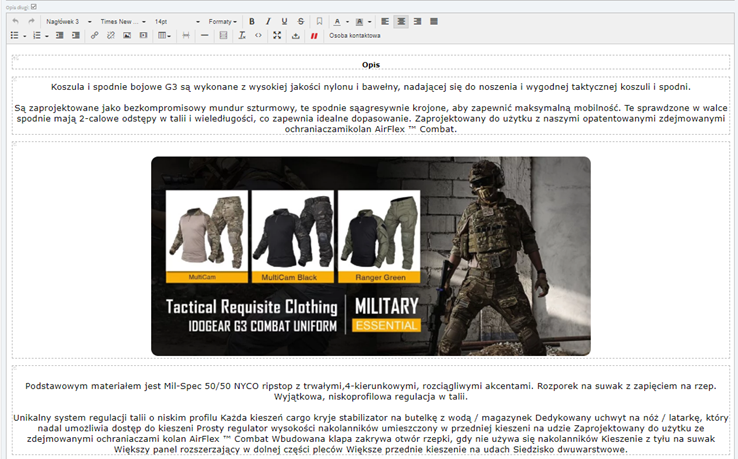Insert a page break
This screenshot has height=459, width=738.
click(186, 35)
